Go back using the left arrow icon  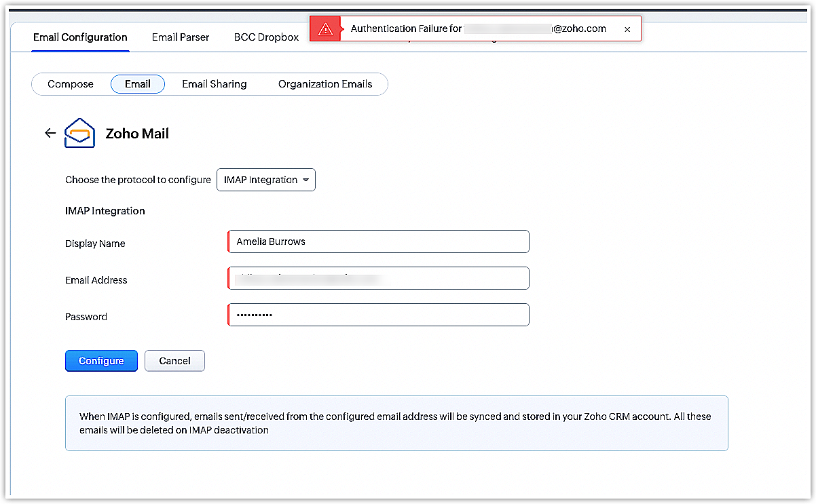tap(50, 133)
